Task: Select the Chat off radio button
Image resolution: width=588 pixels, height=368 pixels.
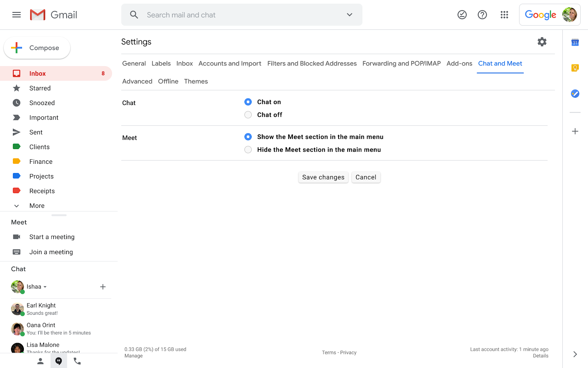Action: [248, 115]
